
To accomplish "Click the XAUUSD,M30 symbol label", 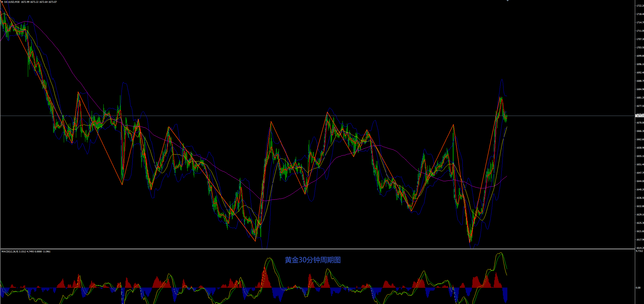I will pyautogui.click(x=12, y=2).
